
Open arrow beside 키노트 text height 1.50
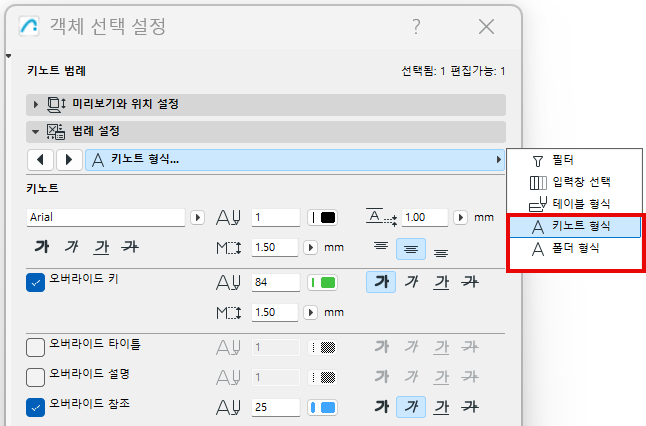pos(310,248)
